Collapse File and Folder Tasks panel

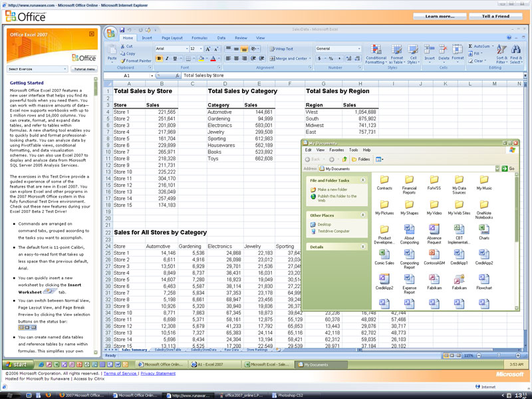click(x=362, y=180)
